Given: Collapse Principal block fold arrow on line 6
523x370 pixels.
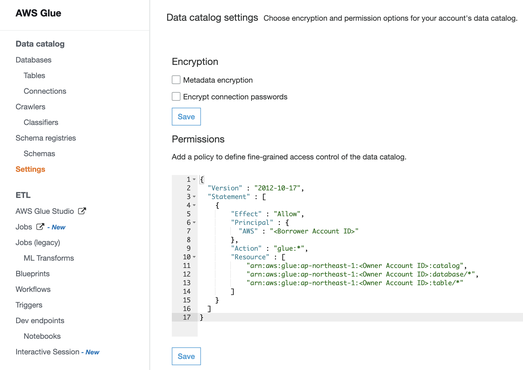Looking at the screenshot, I should pos(194,223).
